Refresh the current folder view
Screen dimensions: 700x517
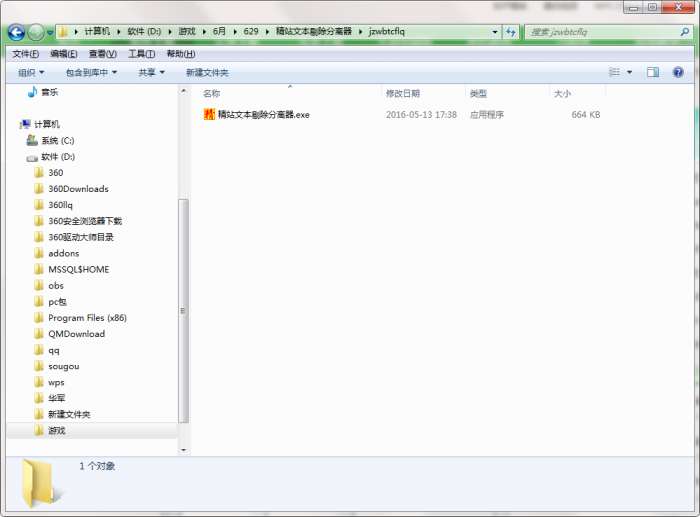pyautogui.click(x=511, y=32)
